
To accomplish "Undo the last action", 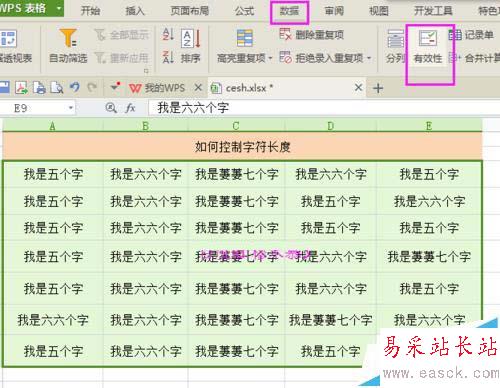I will pos(75,87).
